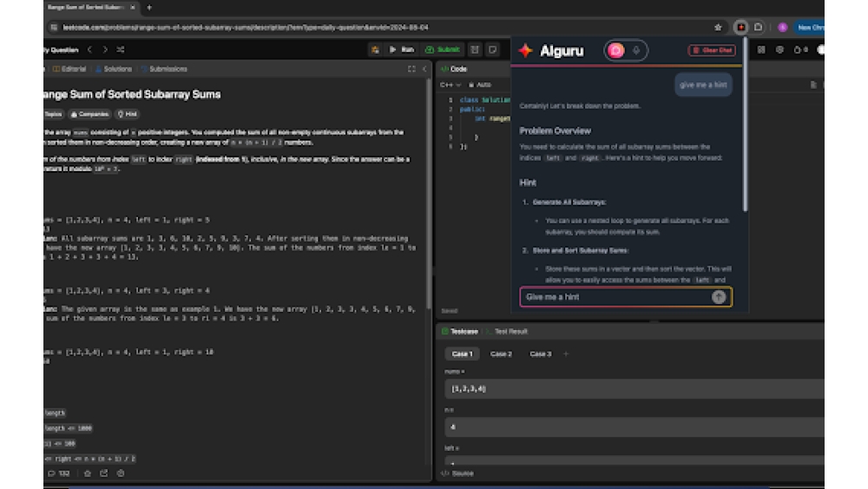
Task: Show the Topics tag
Action: pyautogui.click(x=53, y=114)
